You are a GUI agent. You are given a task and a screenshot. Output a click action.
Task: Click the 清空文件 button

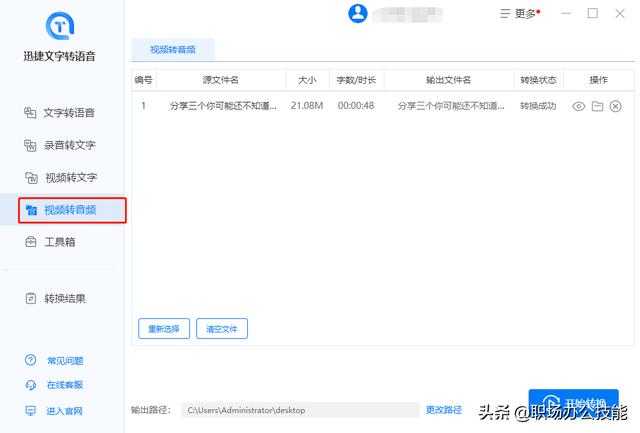point(222,329)
